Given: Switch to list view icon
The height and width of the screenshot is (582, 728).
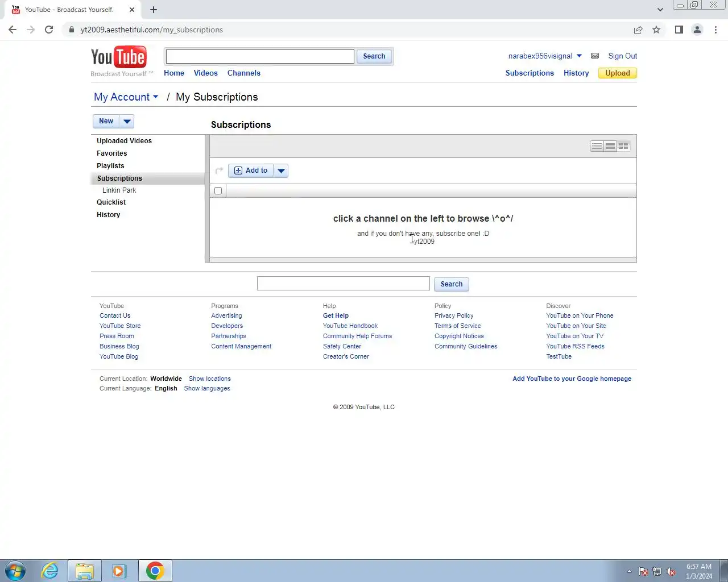Looking at the screenshot, I should (597, 146).
